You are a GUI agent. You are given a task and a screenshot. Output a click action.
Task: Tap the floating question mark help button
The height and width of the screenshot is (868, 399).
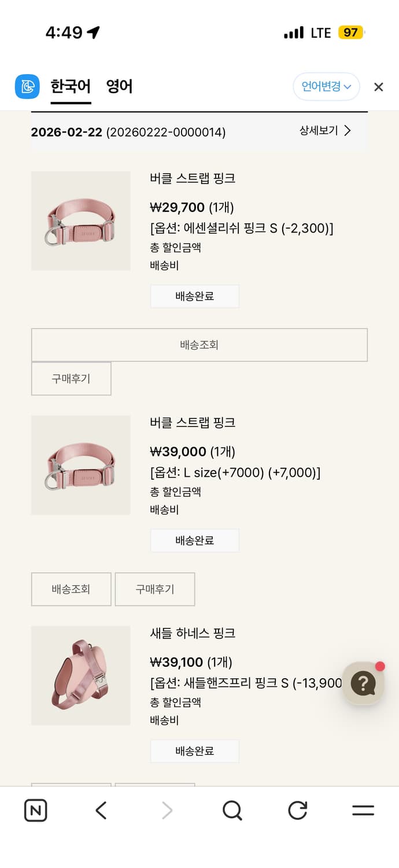point(363,683)
